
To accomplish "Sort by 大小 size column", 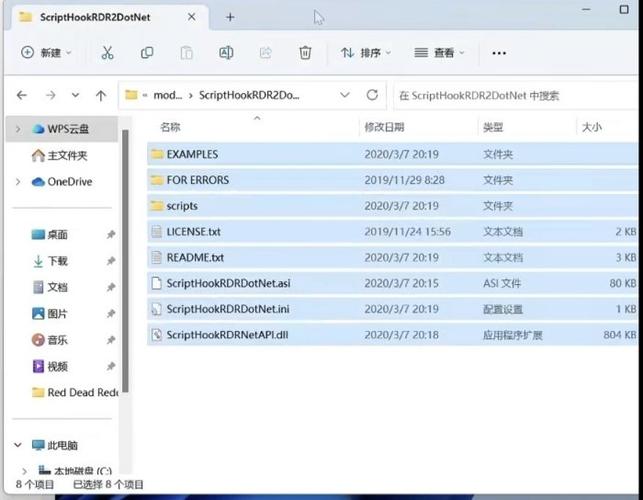I will (592, 127).
